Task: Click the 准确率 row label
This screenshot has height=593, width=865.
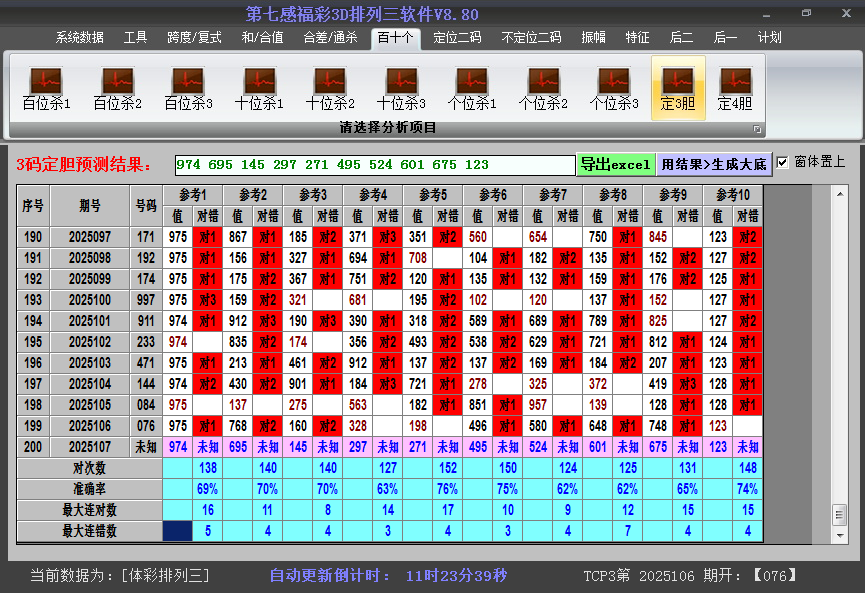Action: coord(89,489)
